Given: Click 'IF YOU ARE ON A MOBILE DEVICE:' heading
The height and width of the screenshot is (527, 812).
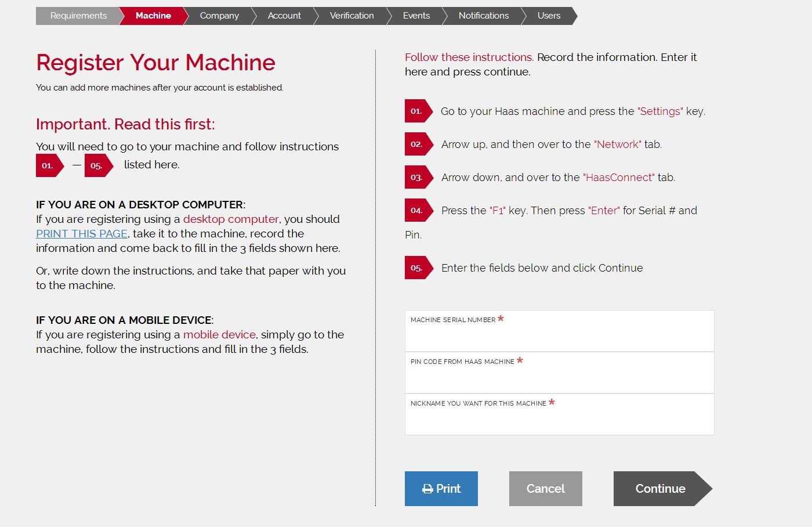Looking at the screenshot, I should click(125, 320).
